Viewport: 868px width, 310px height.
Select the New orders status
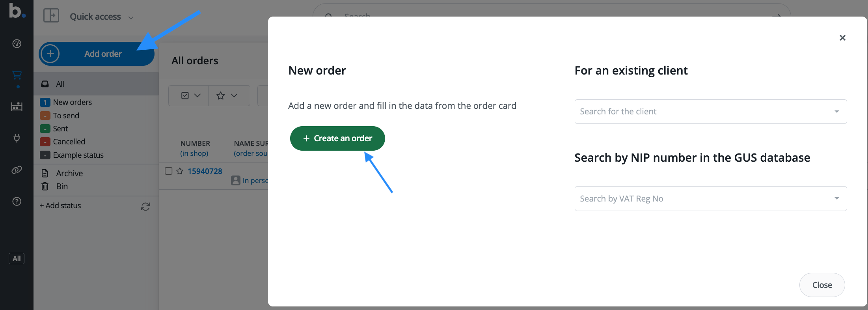[73, 103]
